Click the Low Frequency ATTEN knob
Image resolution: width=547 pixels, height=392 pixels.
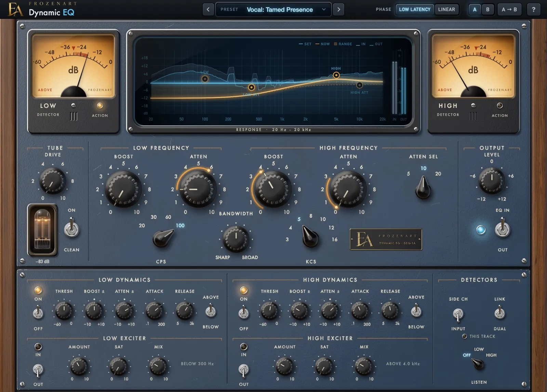(198, 189)
